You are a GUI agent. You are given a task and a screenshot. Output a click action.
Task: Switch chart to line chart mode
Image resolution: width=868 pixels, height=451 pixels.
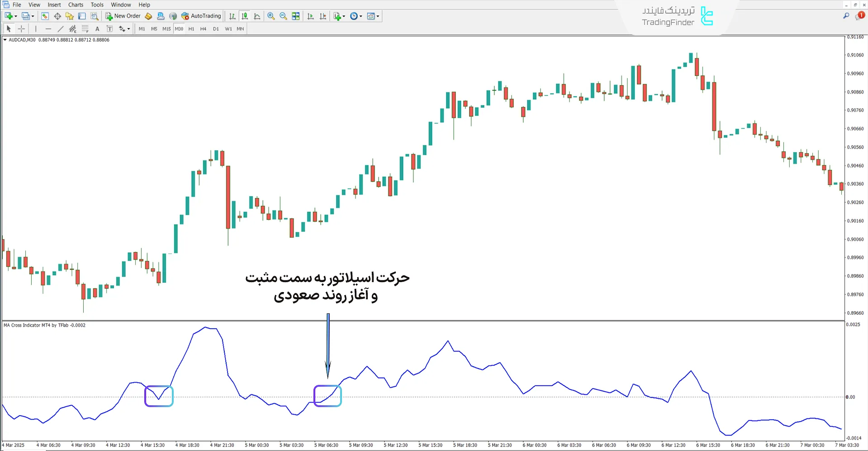pyautogui.click(x=257, y=16)
